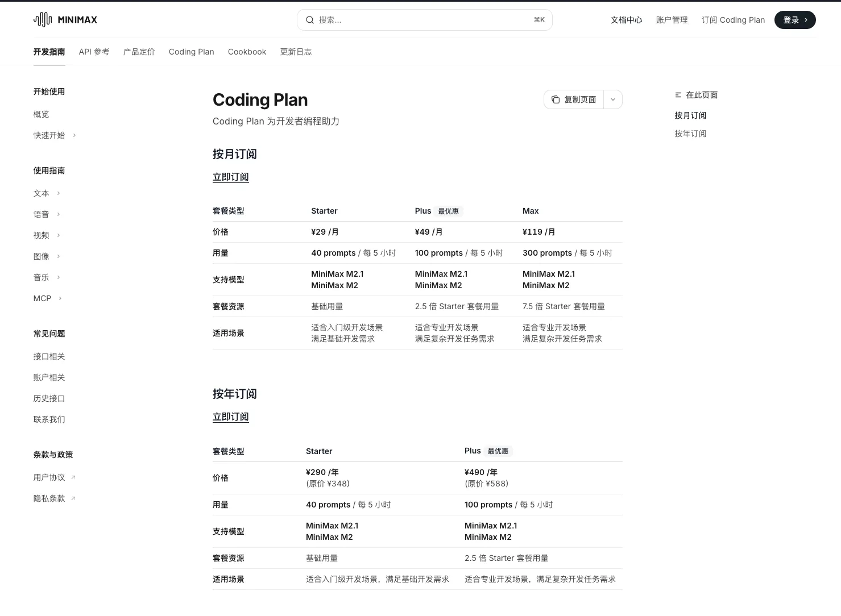Click 最优惠 badge in yearly table
Image resolution: width=841 pixels, height=616 pixels.
(498, 451)
